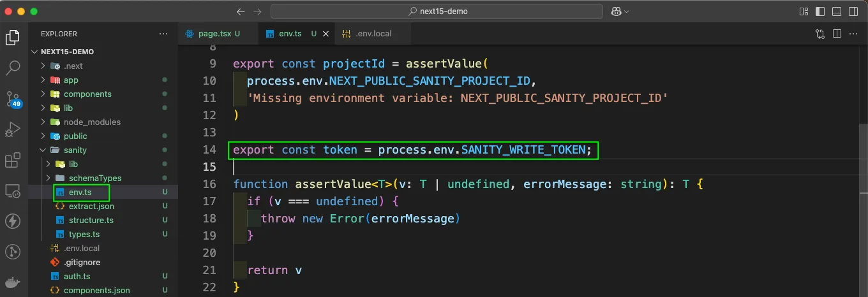This screenshot has width=868, height=297.
Task: Open editor More Actions ellipsis
Action: coord(853,34)
